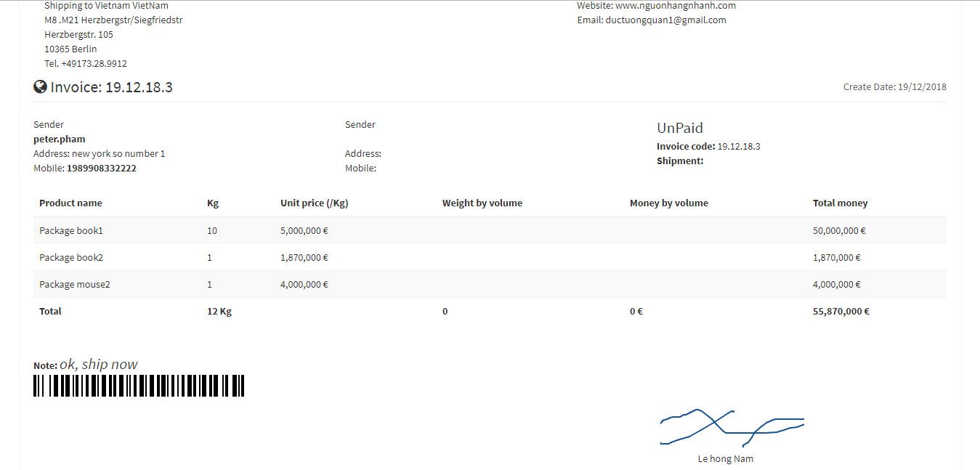The width and height of the screenshot is (980, 470).
Task: Select the Invoice code 19.12.18.3 value
Action: coord(738,146)
